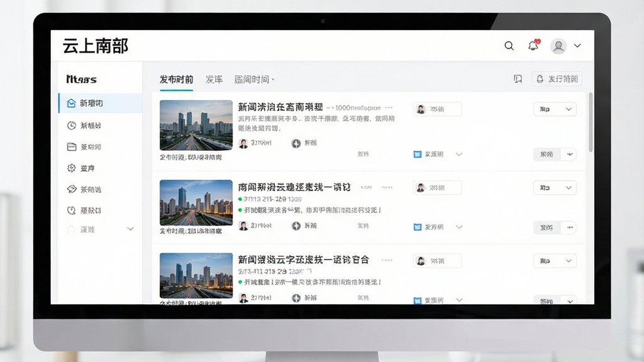Click the dark circular icon under second article
644x362 pixels.
pos(296,226)
